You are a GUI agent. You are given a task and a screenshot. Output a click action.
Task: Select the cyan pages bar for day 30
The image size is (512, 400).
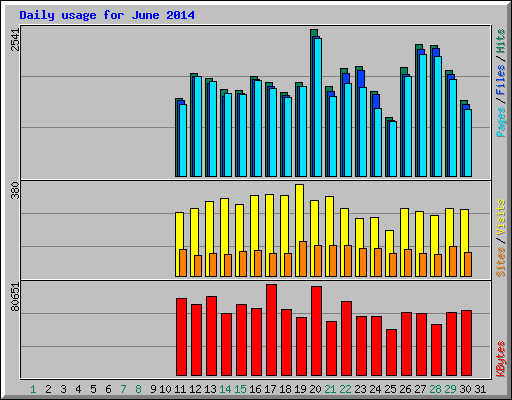pos(468,143)
